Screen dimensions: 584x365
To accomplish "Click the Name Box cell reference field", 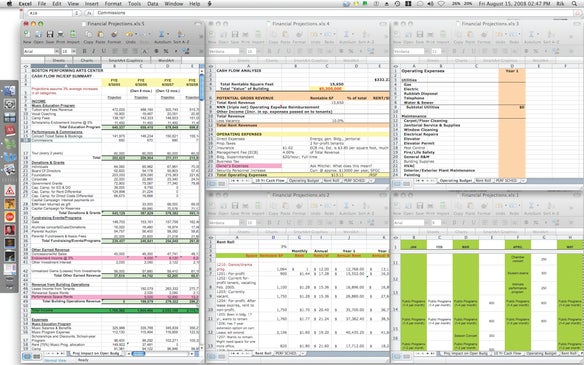I will coord(51,13).
